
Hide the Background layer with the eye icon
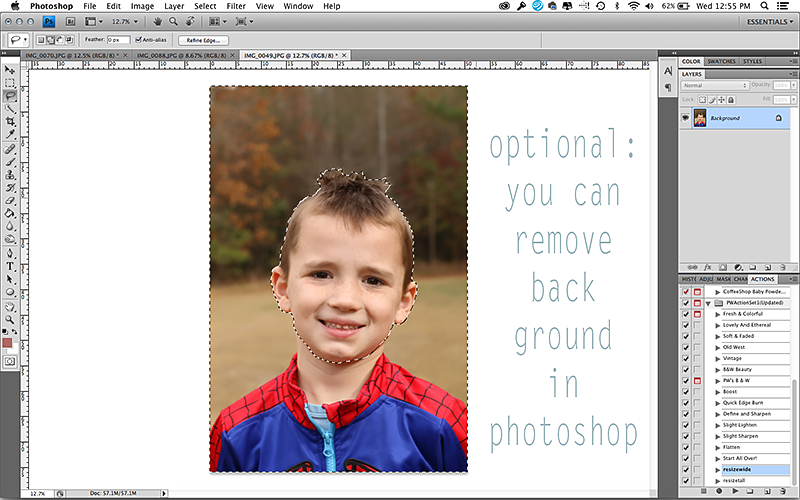(x=685, y=118)
